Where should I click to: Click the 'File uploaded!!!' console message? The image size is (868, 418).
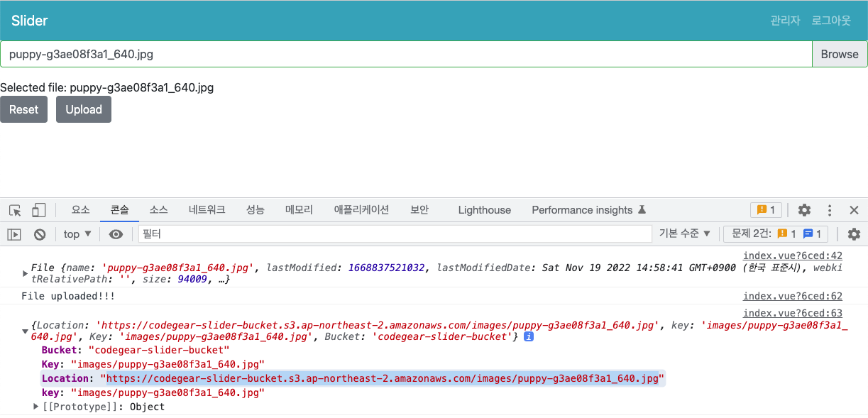click(x=68, y=297)
